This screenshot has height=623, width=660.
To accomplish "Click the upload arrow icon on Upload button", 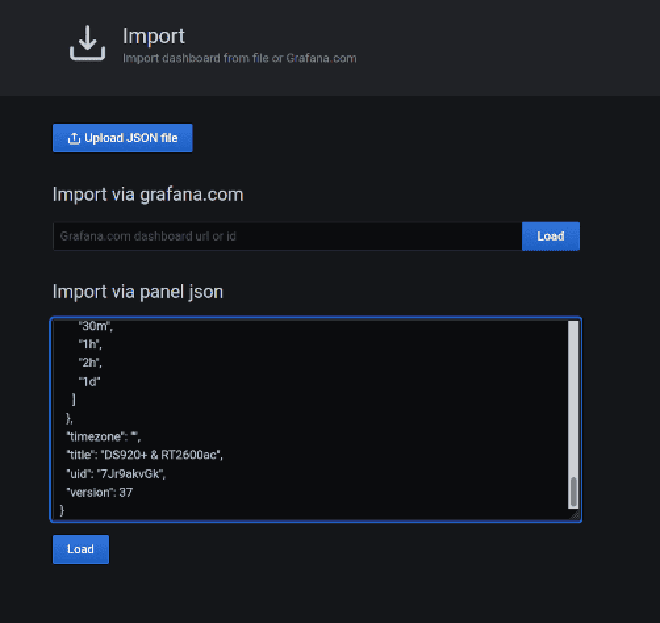I will tap(74, 138).
